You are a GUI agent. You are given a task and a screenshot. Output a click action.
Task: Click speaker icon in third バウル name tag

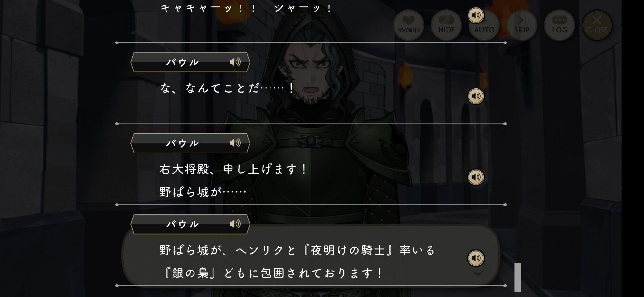tap(235, 224)
